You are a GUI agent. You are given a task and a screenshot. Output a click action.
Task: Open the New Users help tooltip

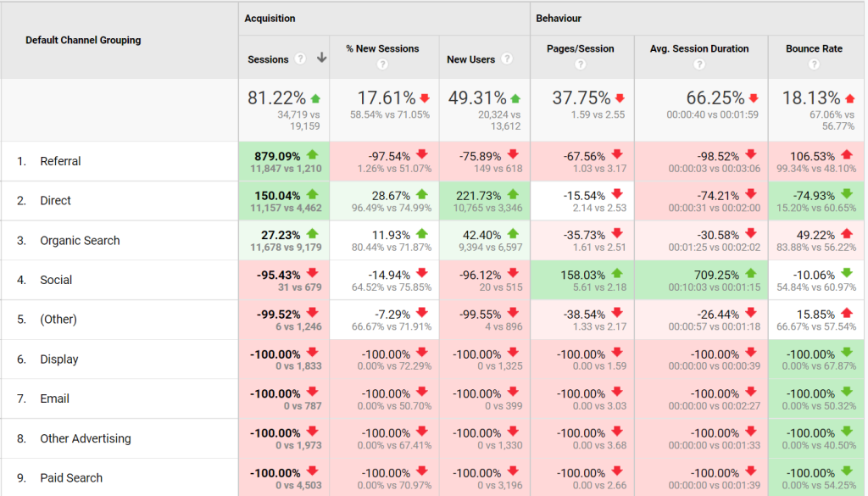[507, 58]
